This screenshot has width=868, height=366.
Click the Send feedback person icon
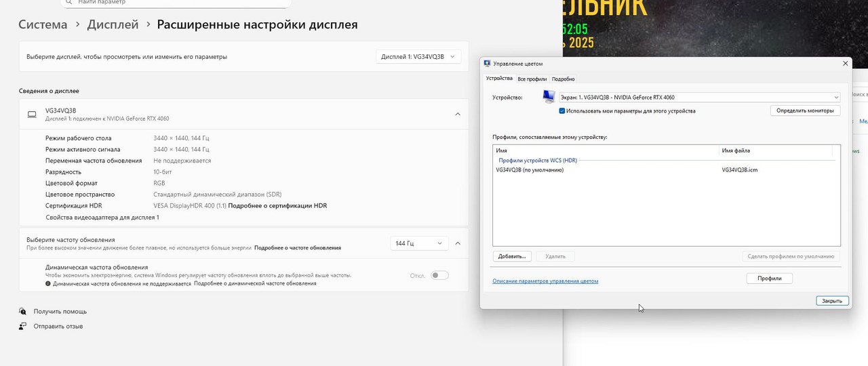[x=23, y=326]
